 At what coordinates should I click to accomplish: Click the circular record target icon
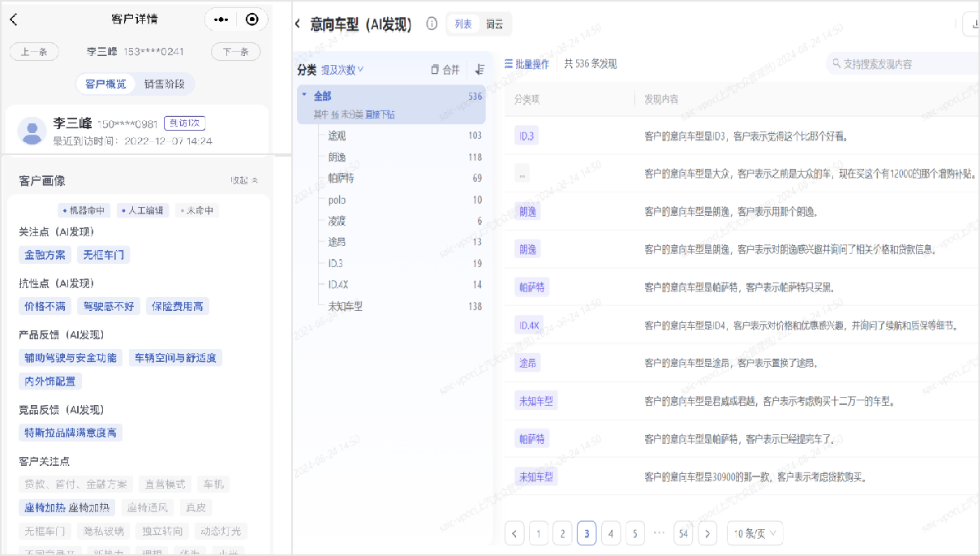coord(251,19)
